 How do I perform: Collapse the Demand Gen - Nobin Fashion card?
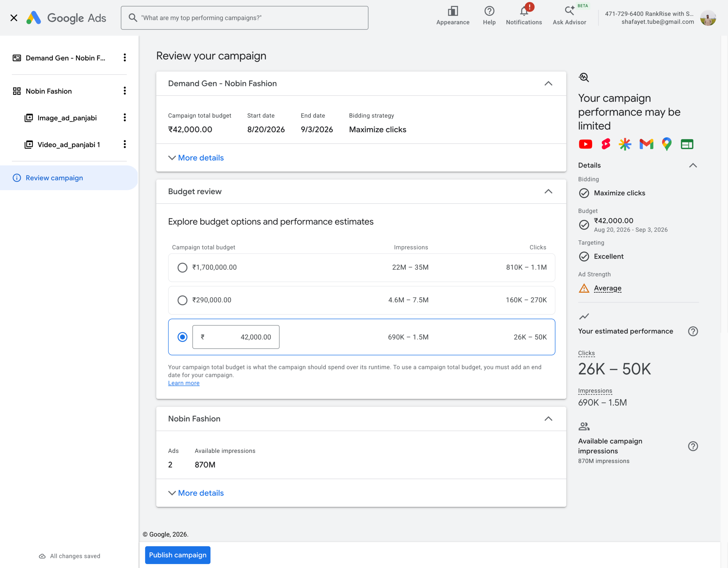[548, 83]
